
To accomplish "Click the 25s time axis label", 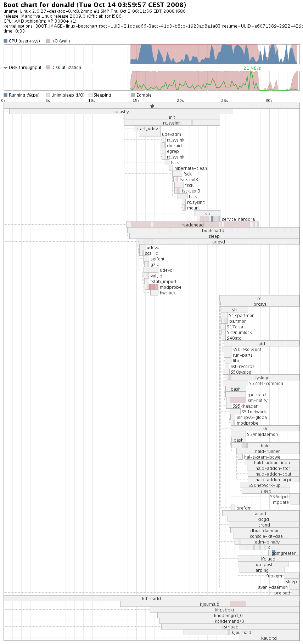I will pos(225,100).
